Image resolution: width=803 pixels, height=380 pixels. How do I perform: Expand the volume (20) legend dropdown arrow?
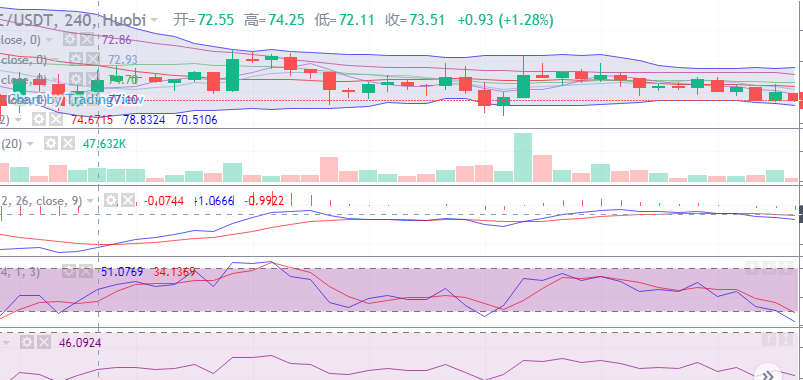[x=30, y=144]
